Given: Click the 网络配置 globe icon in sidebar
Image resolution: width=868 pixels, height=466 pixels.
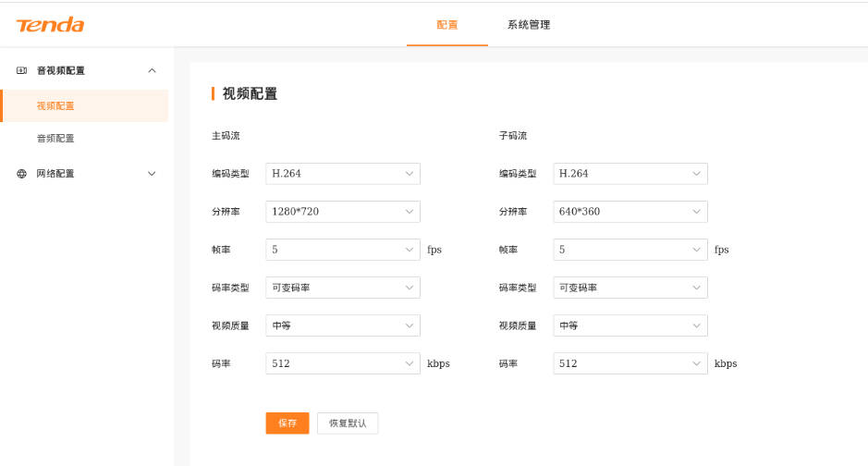Looking at the screenshot, I should [21, 174].
